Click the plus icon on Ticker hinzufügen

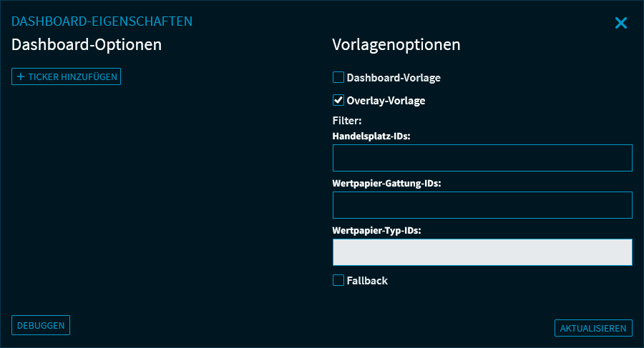coord(21,76)
